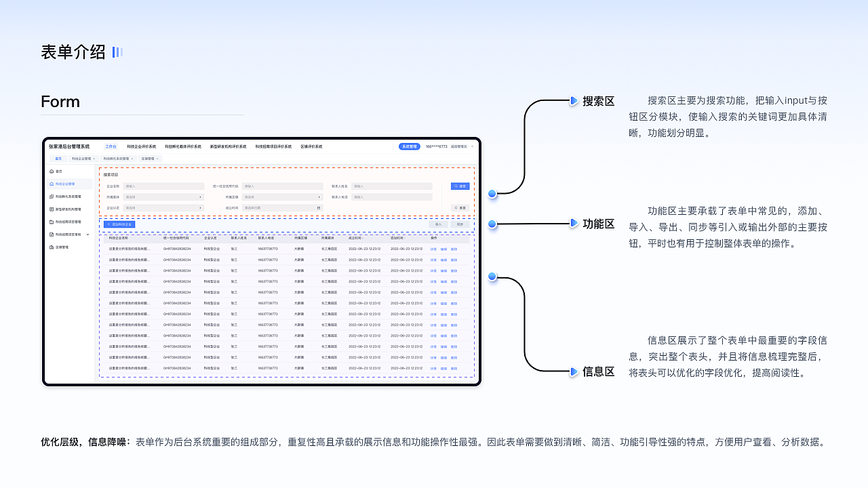
Task: Switch to 工作台 in top navigation
Action: click(x=111, y=146)
